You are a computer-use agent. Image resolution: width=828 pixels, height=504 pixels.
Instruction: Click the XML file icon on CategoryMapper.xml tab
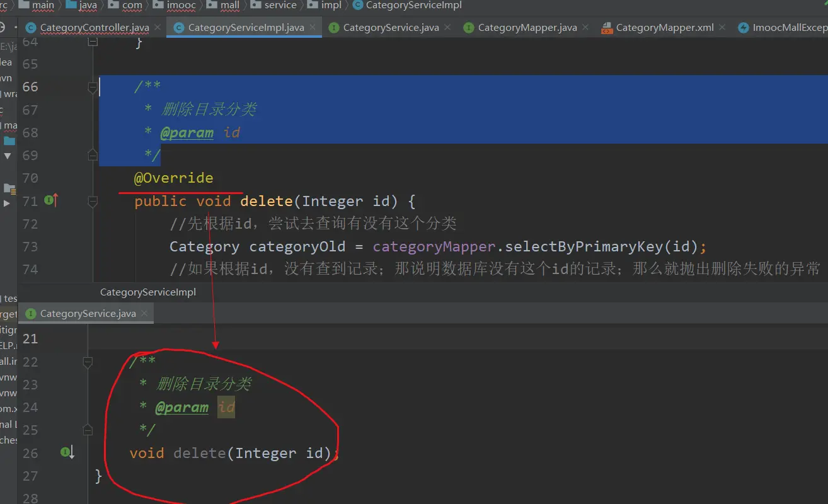point(607,28)
